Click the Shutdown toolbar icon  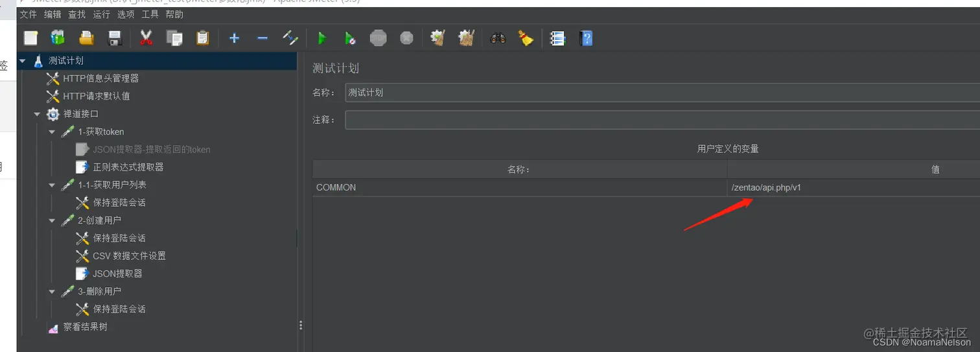406,38
